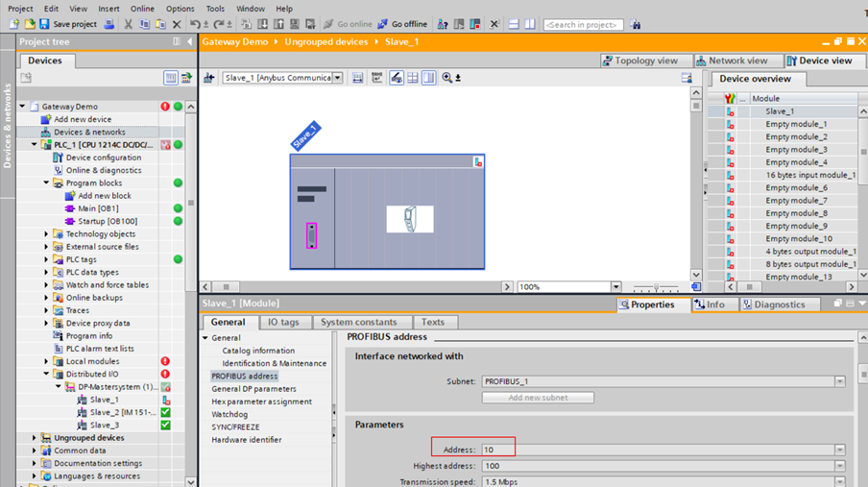Viewport: 868px width, 487px height.
Task: Open the 100% zoom level dropdown
Action: (x=615, y=286)
